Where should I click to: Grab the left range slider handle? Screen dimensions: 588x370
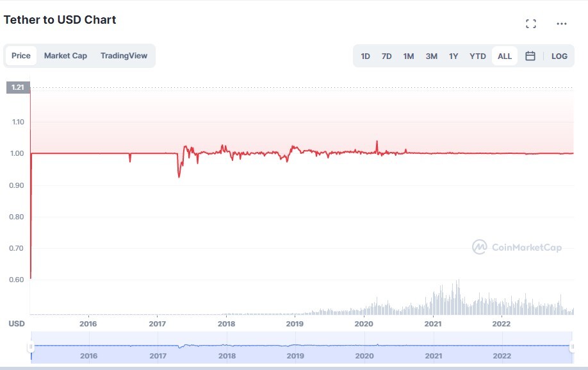pos(31,347)
